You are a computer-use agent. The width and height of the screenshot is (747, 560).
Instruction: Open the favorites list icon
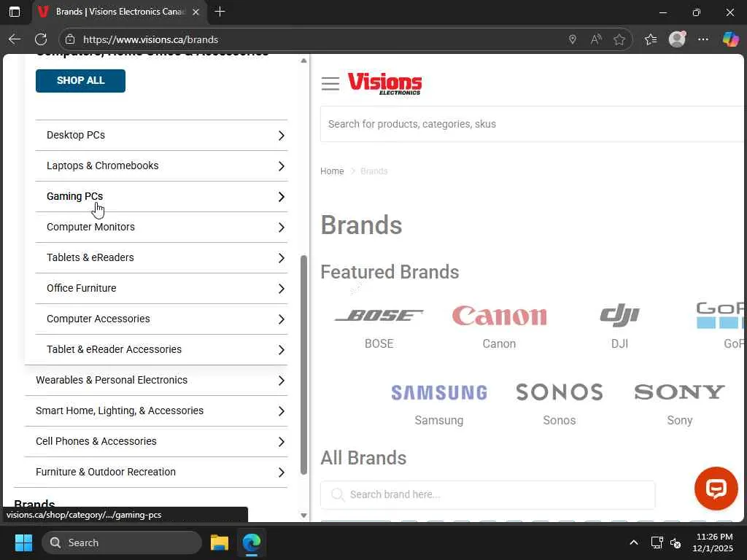coord(651,39)
